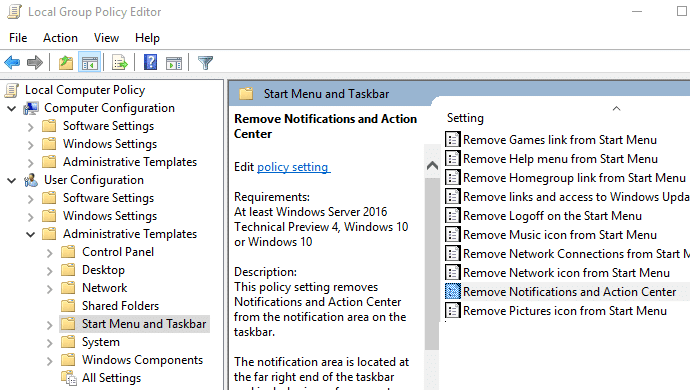Click the policy setting link
The image size is (690, 390).
tap(293, 167)
